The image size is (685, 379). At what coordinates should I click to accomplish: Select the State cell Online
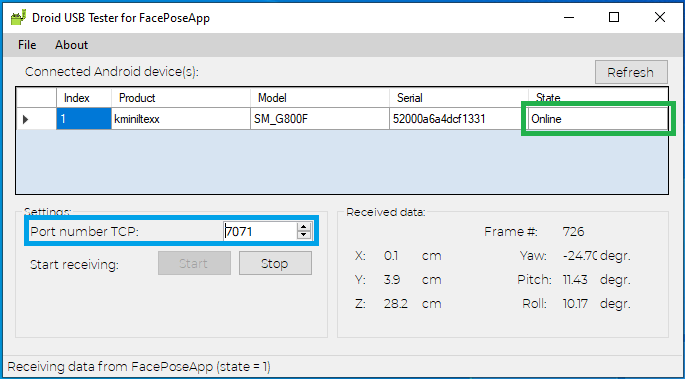(x=598, y=119)
